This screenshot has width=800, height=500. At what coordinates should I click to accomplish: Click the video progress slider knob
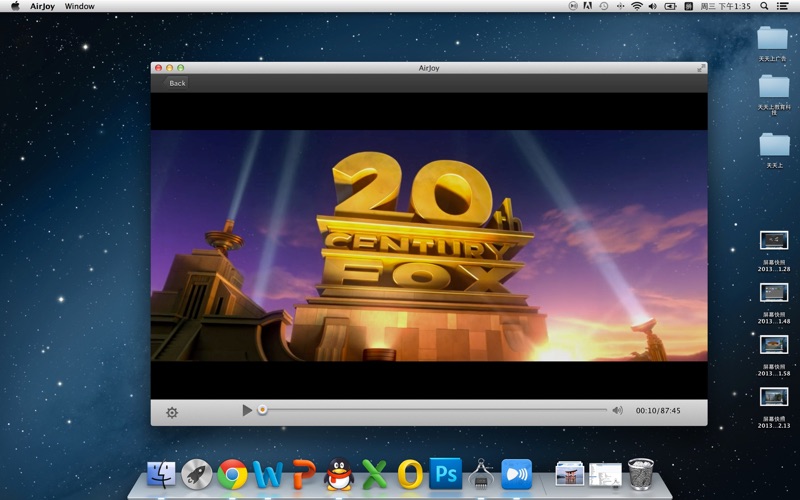pos(262,410)
